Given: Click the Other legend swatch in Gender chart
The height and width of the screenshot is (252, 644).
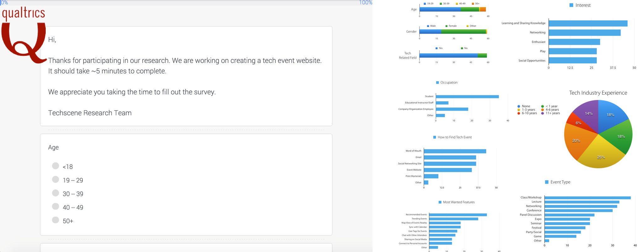Looking at the screenshot, I should [x=467, y=26].
